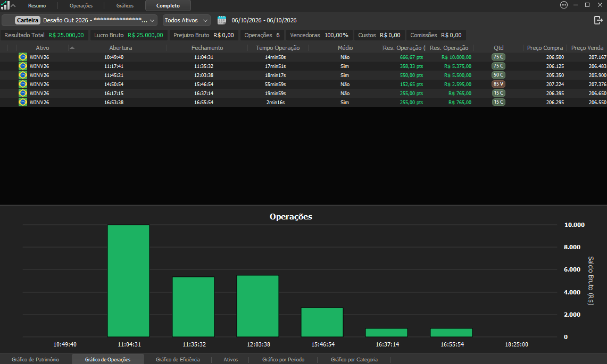Open the Ativos bottom tab

pos(231,359)
